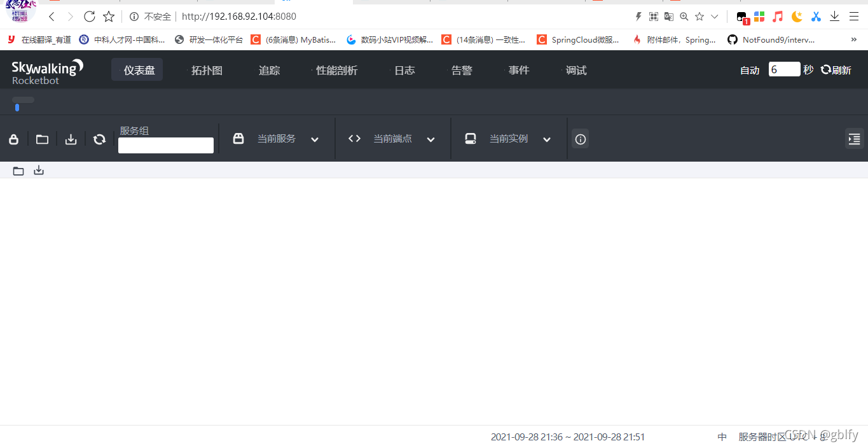The width and height of the screenshot is (868, 448).
Task: Click the 服务组 service group input field
Action: [166, 145]
